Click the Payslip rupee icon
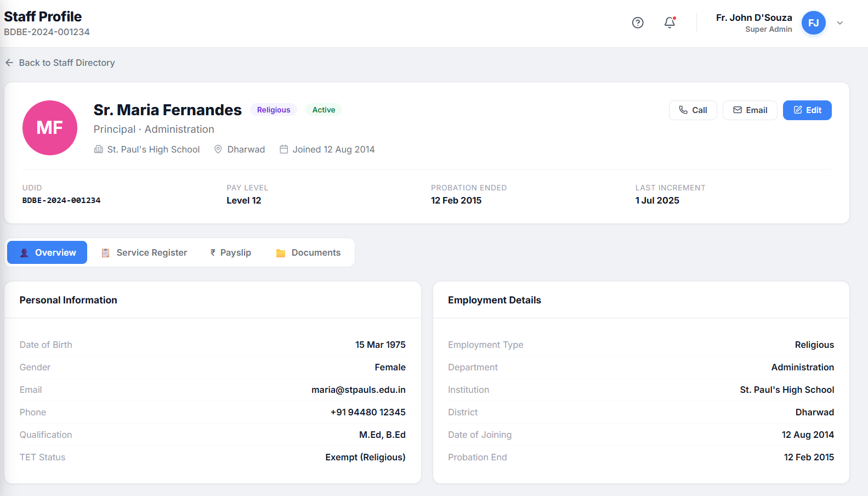This screenshot has width=868, height=496. [213, 252]
